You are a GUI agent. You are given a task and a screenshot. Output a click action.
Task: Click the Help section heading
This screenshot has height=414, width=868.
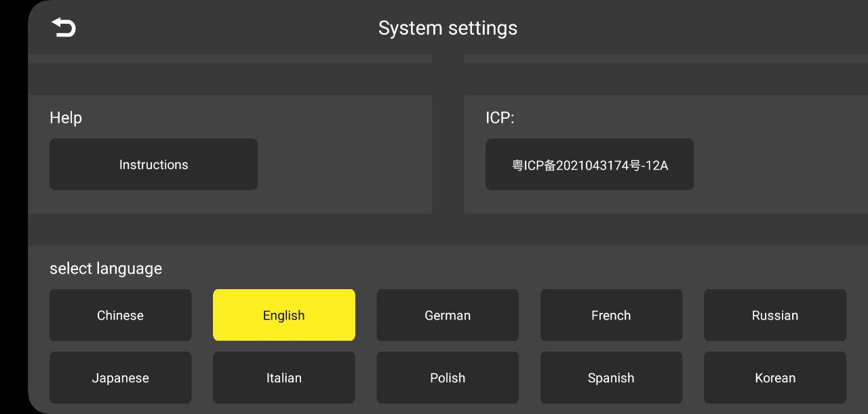[66, 117]
